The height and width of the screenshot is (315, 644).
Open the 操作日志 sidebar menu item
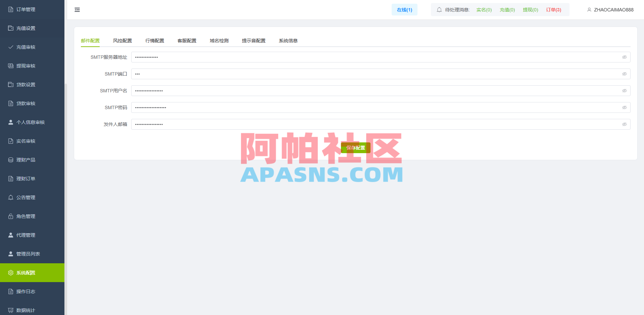coord(32,291)
